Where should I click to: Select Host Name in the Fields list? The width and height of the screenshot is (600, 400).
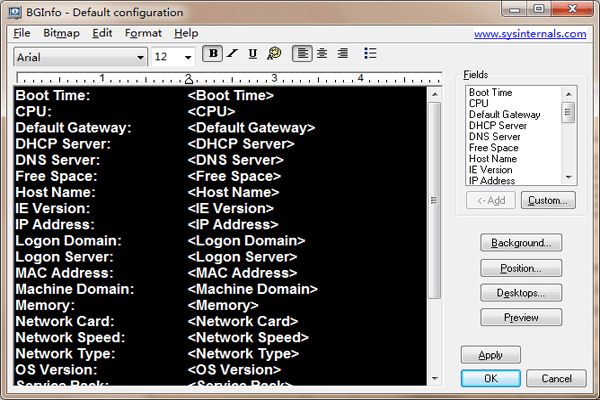492,158
